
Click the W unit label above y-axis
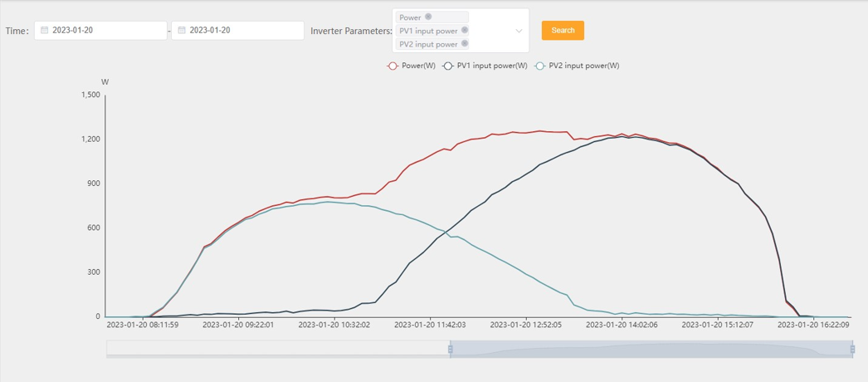coord(105,82)
